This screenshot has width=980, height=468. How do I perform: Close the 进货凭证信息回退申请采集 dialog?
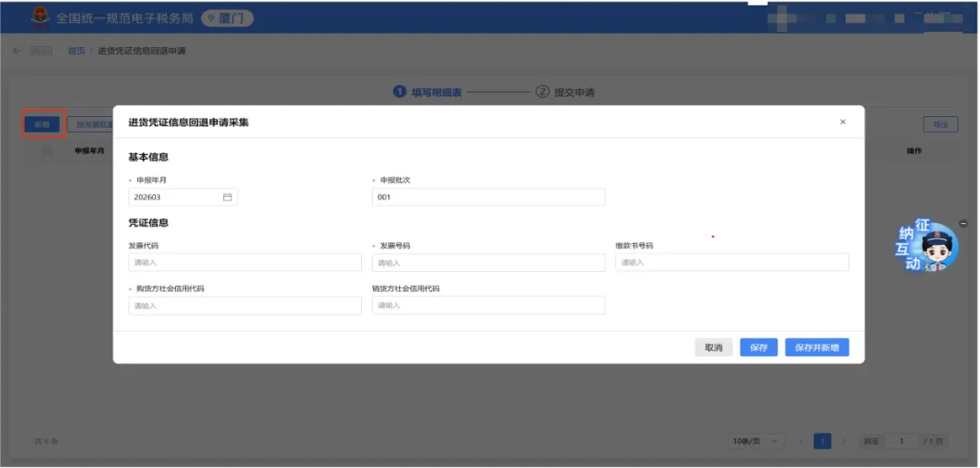[842, 122]
